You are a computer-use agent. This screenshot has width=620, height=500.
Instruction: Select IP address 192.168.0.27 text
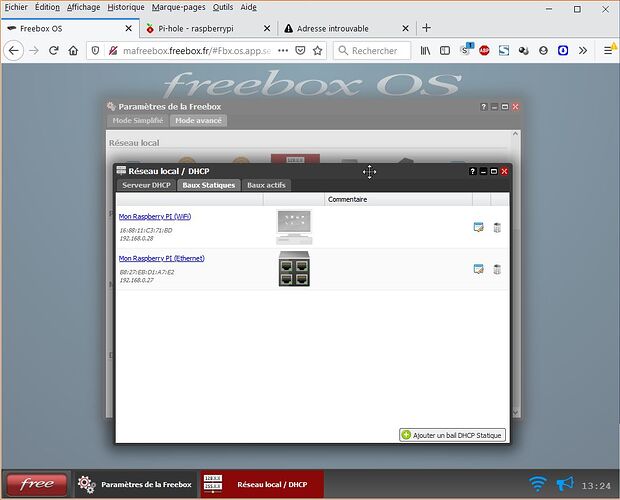point(136,280)
